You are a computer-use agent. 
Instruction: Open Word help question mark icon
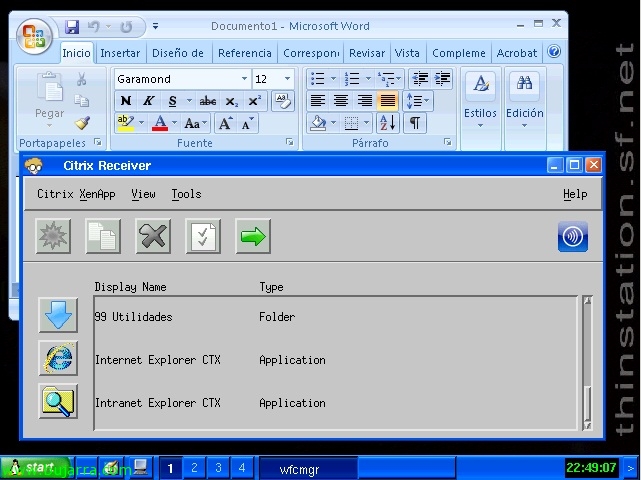[x=554, y=52]
